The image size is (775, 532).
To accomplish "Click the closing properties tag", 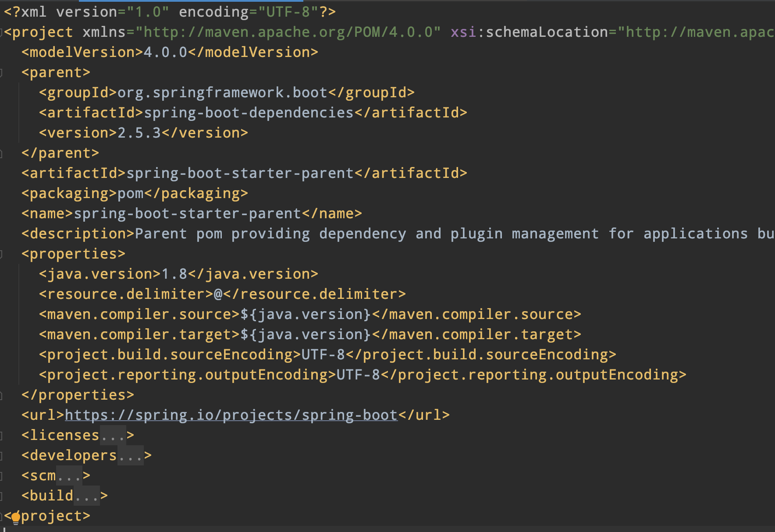I will click(78, 395).
